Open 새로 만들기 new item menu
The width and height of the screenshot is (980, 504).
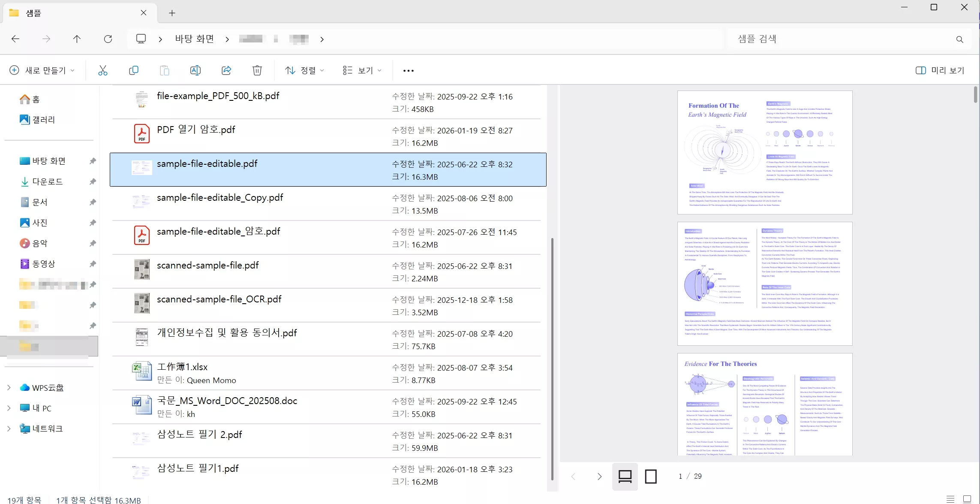point(42,70)
